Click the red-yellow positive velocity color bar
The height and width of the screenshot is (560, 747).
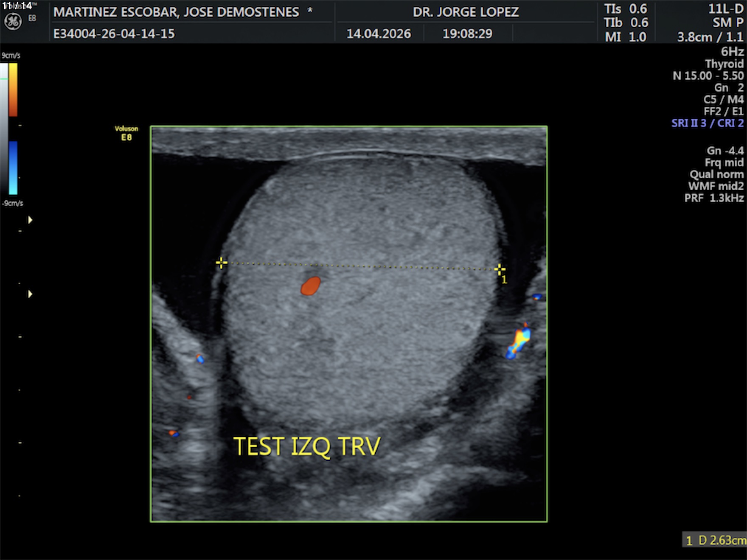13,90
